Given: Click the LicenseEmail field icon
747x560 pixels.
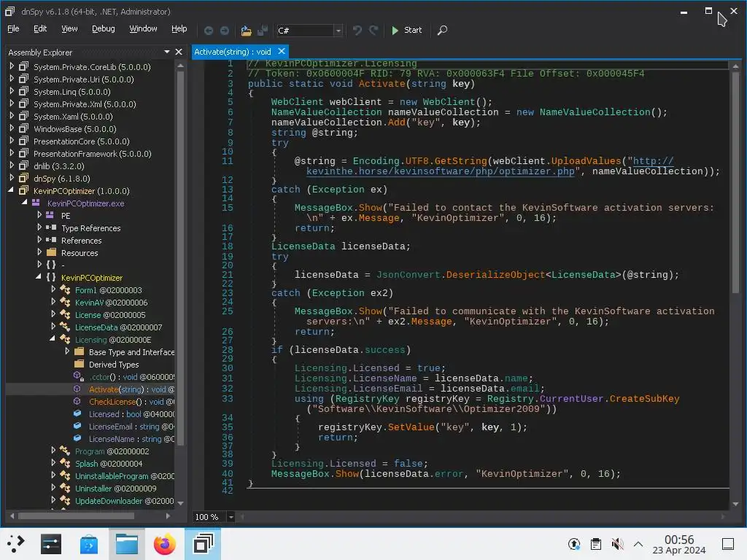Looking at the screenshot, I should [x=77, y=426].
